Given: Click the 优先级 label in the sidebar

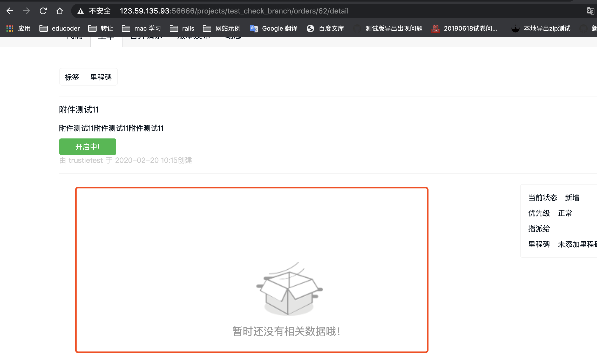Looking at the screenshot, I should pyautogui.click(x=539, y=213).
